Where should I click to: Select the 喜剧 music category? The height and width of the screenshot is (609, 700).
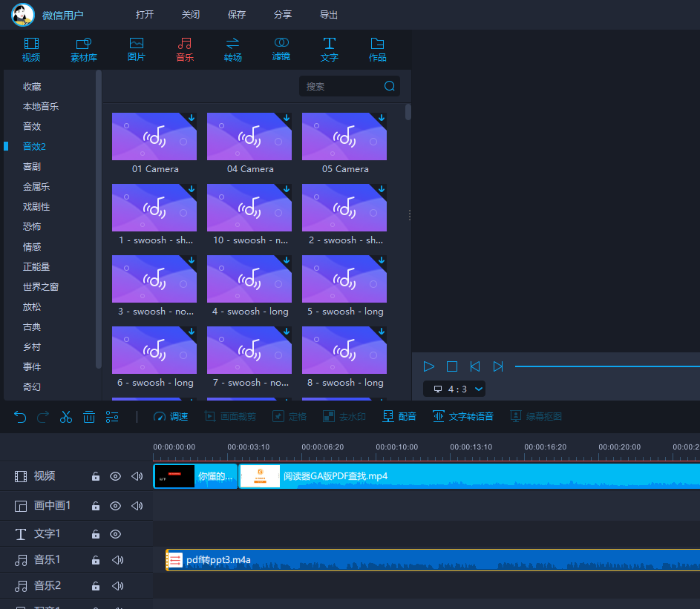tap(32, 167)
